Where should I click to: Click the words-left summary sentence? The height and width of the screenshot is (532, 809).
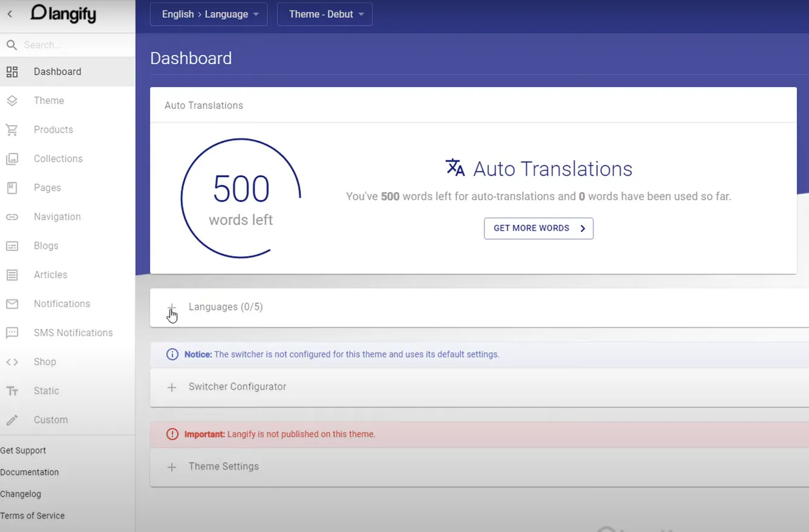539,196
